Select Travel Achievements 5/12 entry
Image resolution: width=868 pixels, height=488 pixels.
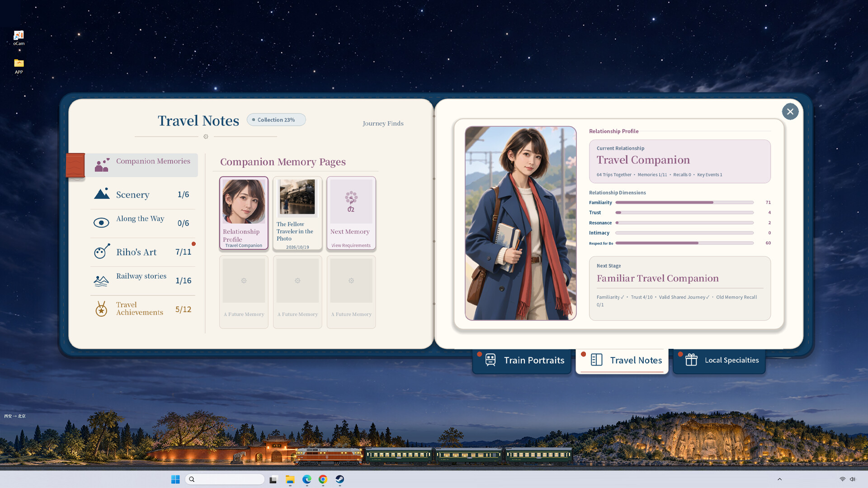coord(143,309)
